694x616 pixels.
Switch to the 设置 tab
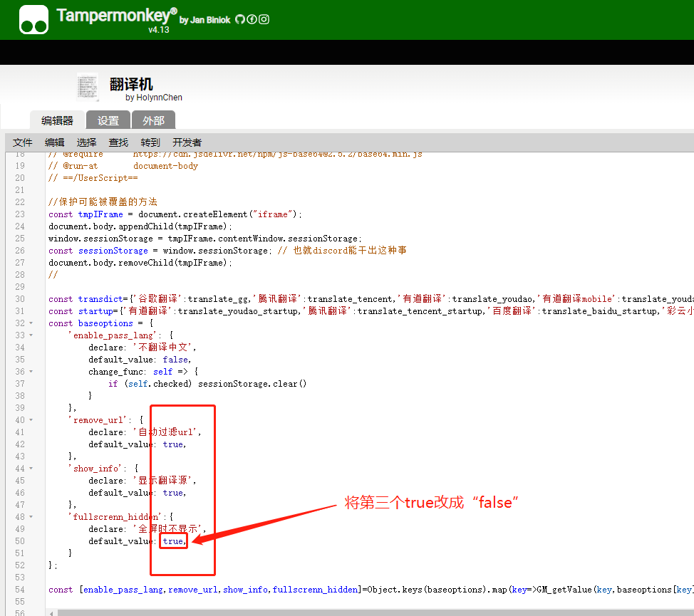tap(108, 120)
